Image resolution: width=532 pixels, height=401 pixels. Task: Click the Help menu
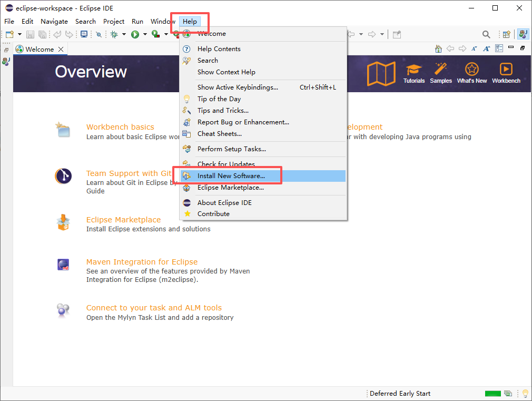tap(190, 22)
